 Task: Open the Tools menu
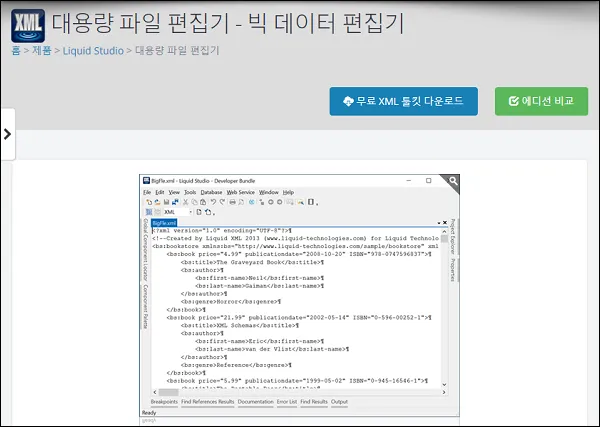pyautogui.click(x=190, y=192)
